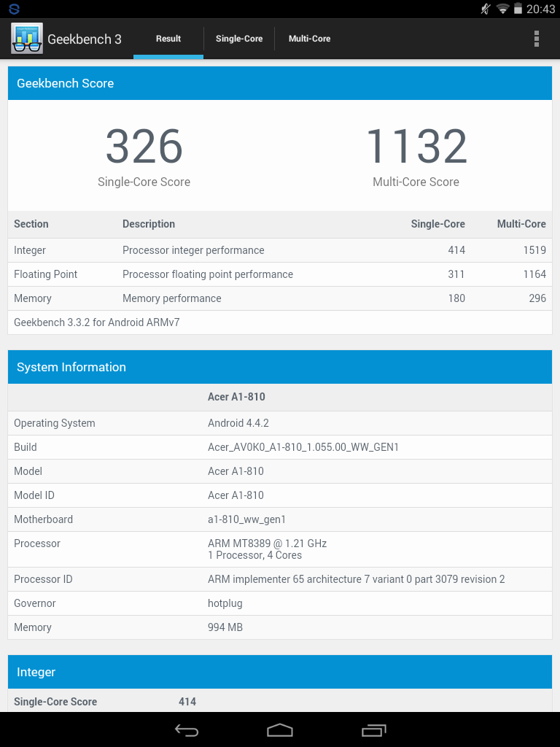560x747 pixels.
Task: Tap the Single-Core Score label
Action: pyautogui.click(x=144, y=182)
